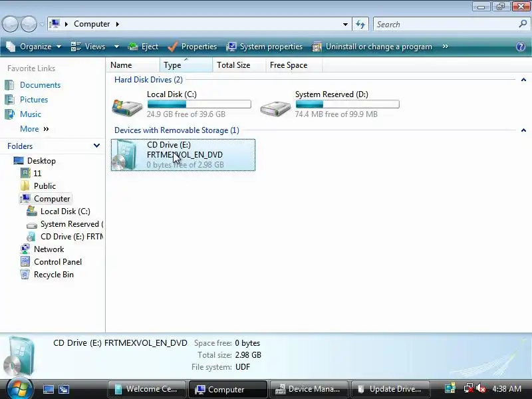The image size is (532, 399).
Task: Click the blue Help question mark icon
Action: pos(521,47)
